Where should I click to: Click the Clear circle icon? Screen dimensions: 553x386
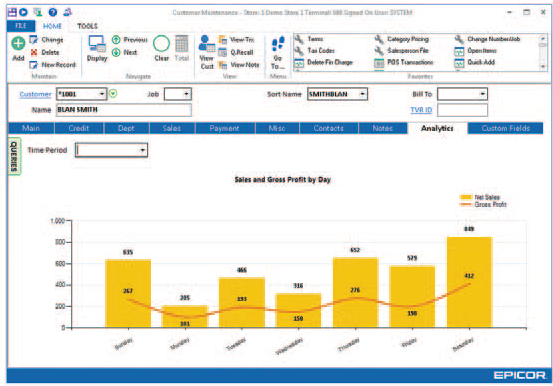click(162, 44)
